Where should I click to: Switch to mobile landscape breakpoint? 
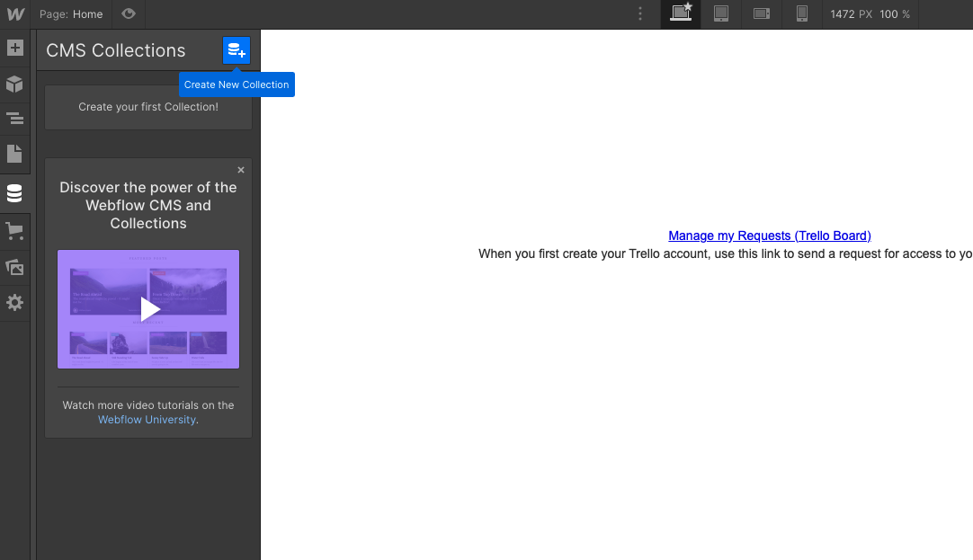pyautogui.click(x=762, y=13)
